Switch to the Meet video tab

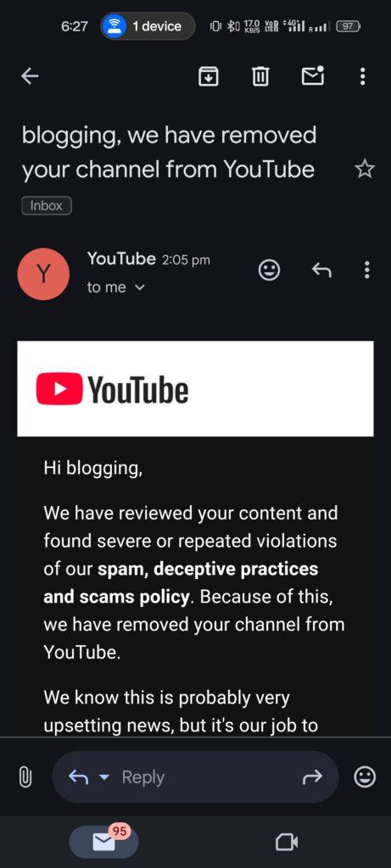tap(287, 843)
